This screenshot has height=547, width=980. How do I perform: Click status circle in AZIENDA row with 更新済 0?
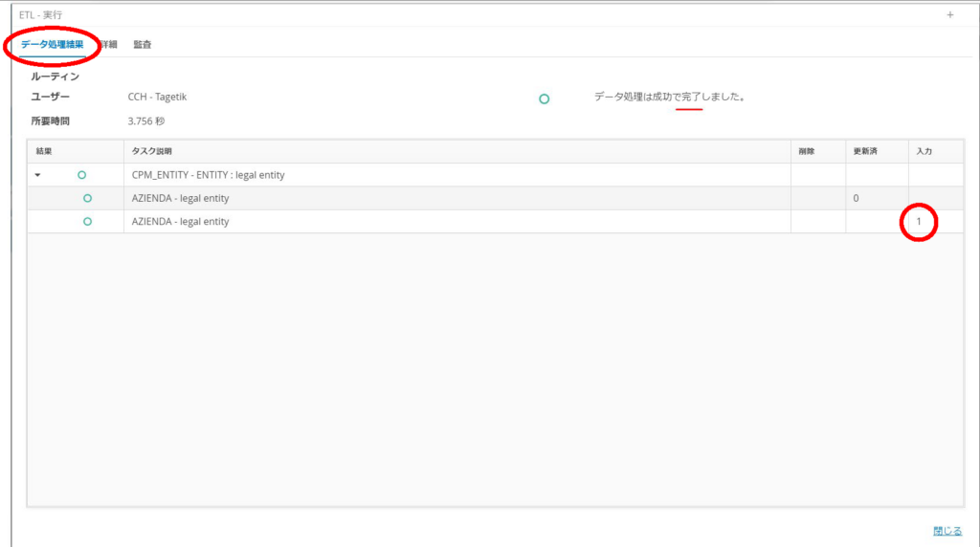(x=87, y=198)
